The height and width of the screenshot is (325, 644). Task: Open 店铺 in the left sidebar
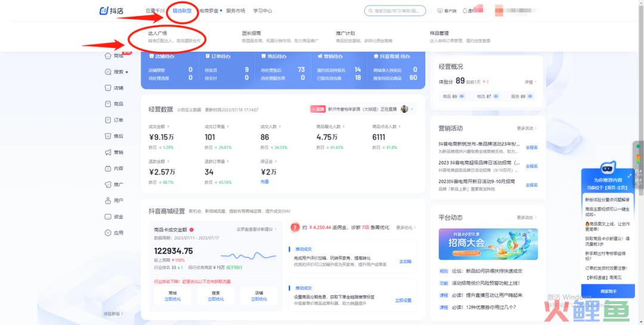pos(114,88)
